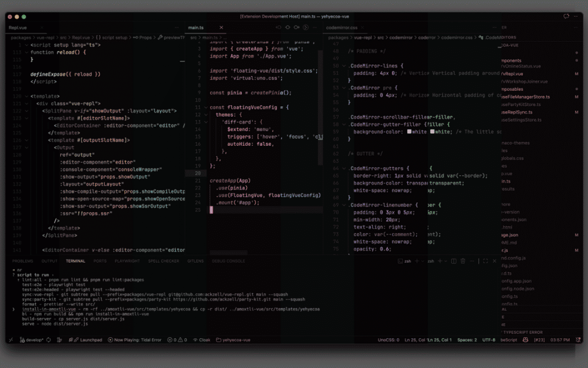588x368 pixels.
Task: Click the Run play icon in main.ts toolbar
Action: (305, 28)
